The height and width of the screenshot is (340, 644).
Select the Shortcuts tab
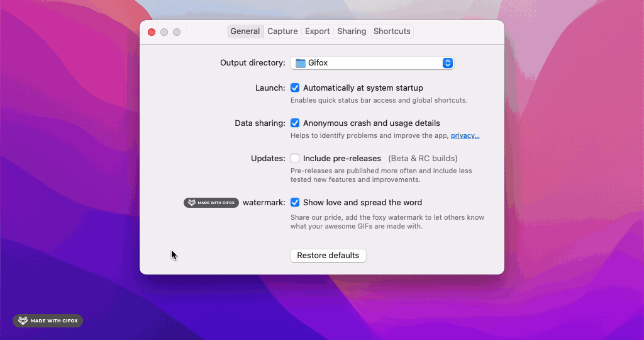392,31
